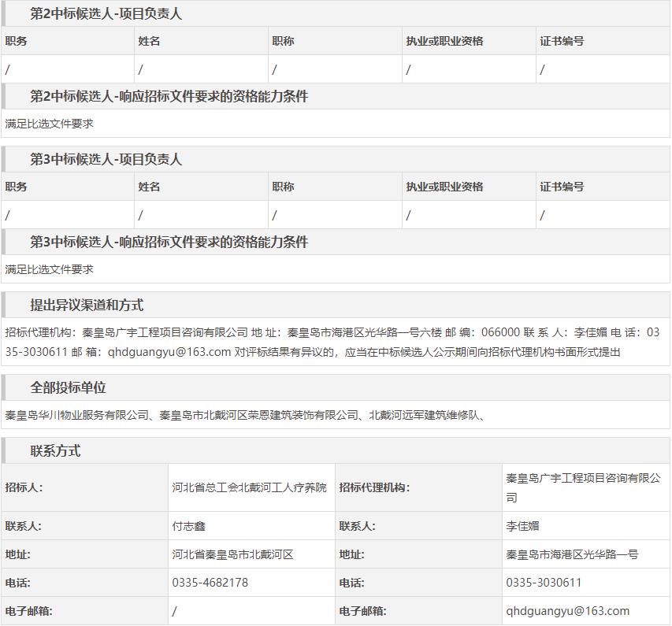Click the 第2中标候选人 资格能力条件 heading
This screenshot has width=672, height=626.
pyautogui.click(x=169, y=97)
